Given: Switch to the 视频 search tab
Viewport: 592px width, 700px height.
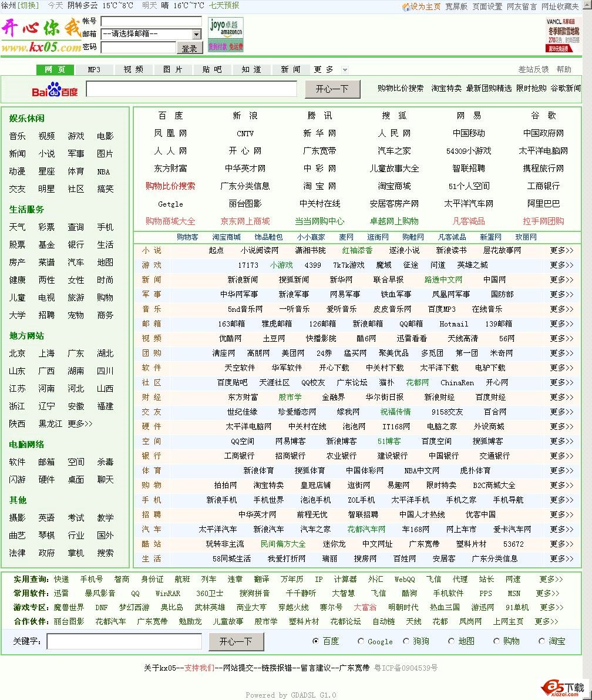Looking at the screenshot, I should [x=133, y=69].
